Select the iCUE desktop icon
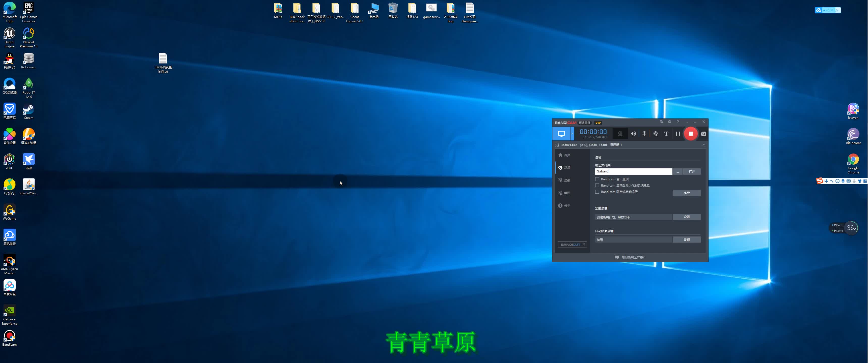This screenshot has height=363, width=868. [9, 162]
